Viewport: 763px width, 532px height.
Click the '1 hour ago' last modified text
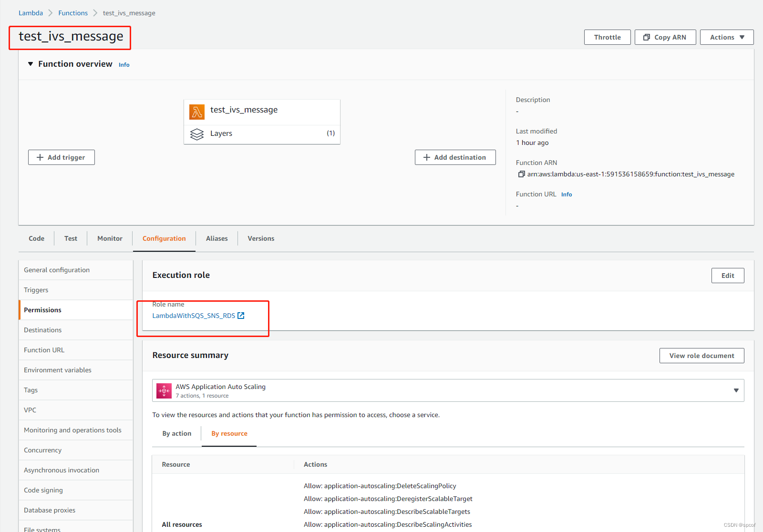click(532, 143)
